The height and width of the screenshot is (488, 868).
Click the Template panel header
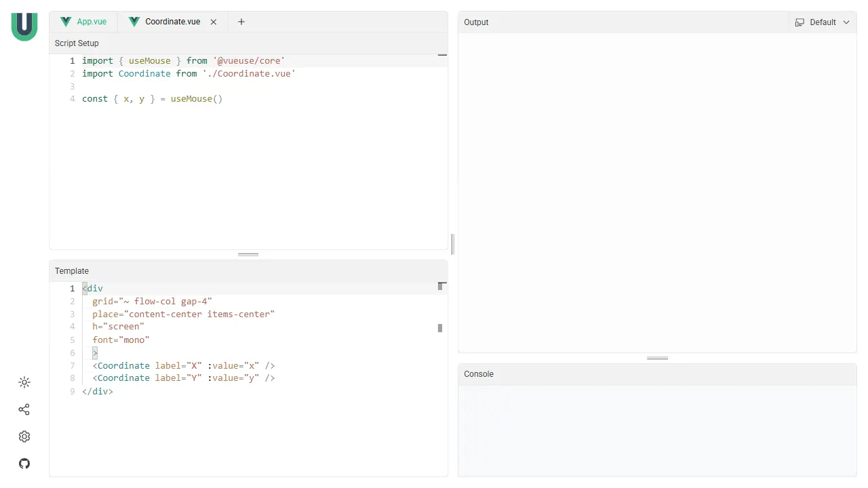pos(248,271)
